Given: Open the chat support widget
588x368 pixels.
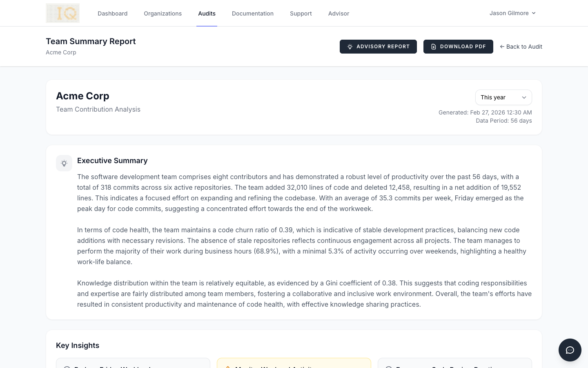Looking at the screenshot, I should pyautogui.click(x=570, y=350).
